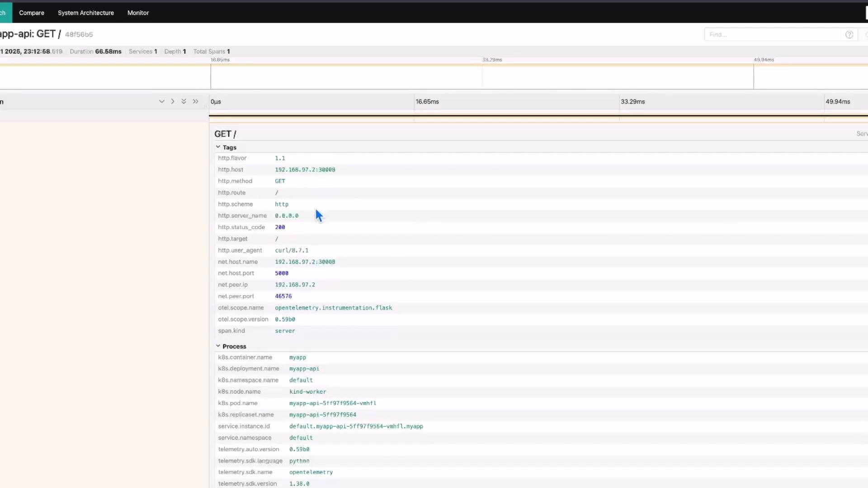Click http.flavor value 1.1
Image resolution: width=868 pixels, height=488 pixels.
pyautogui.click(x=280, y=158)
